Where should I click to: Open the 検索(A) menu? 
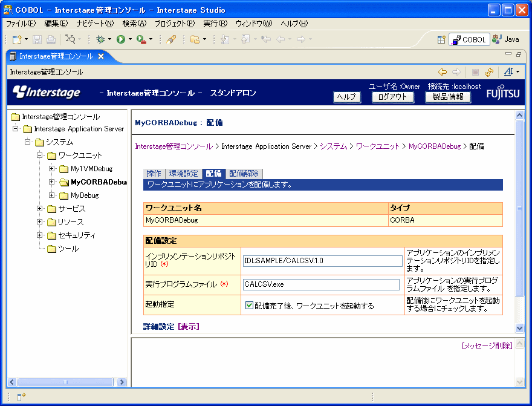click(x=134, y=24)
